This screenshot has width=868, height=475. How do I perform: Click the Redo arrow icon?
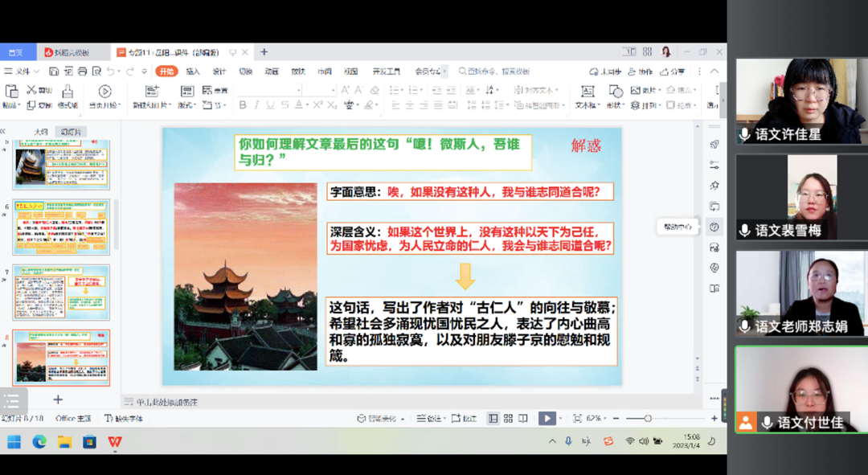130,71
